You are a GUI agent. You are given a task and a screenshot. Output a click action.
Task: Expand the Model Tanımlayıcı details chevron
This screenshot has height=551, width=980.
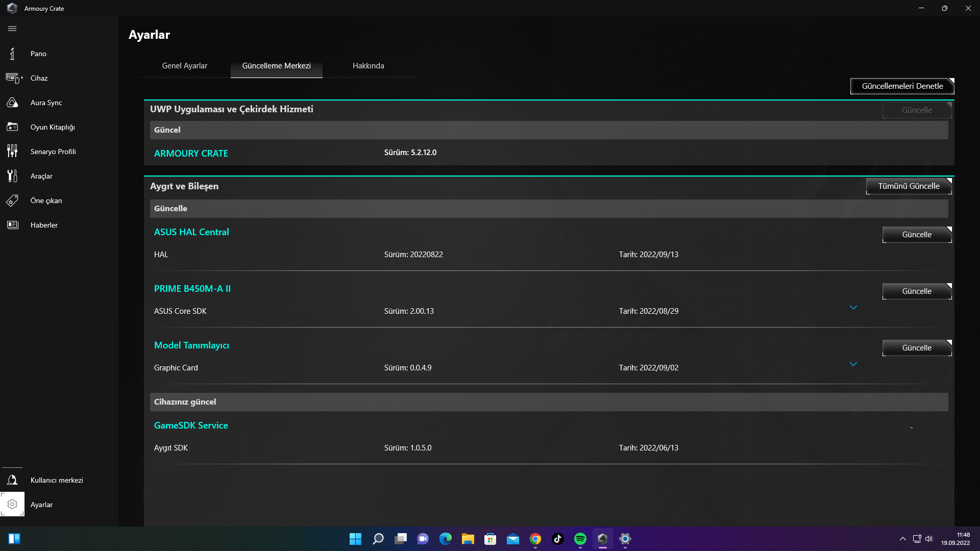click(853, 364)
